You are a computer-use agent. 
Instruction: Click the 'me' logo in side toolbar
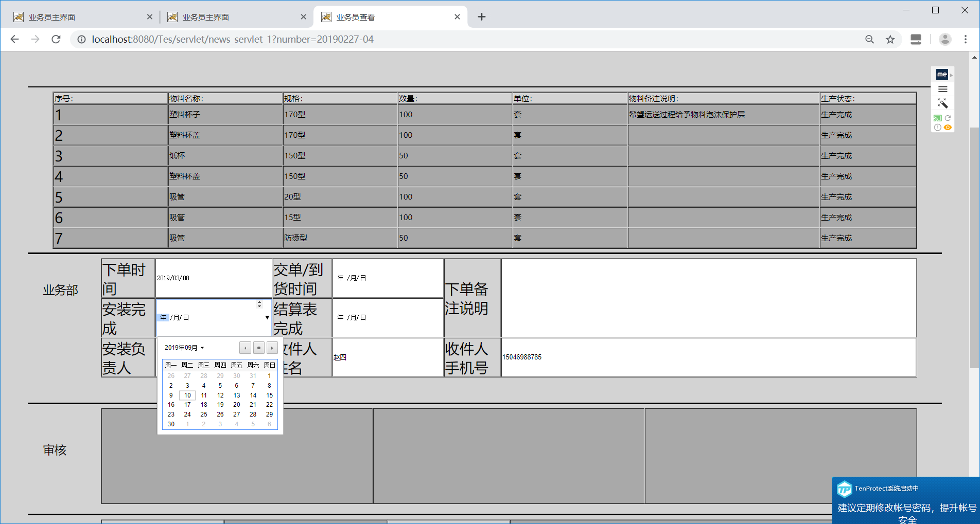point(942,75)
